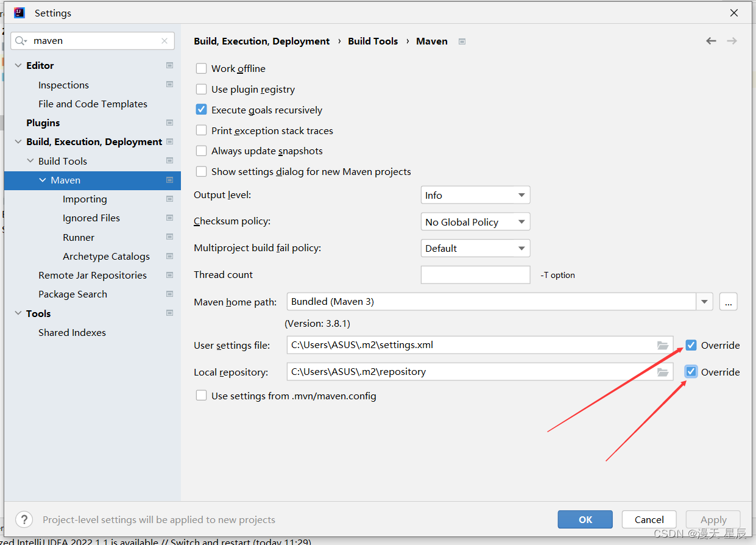Click project-level icon beside Remote Jar Repositories
This screenshot has height=545, width=756.
169,275
